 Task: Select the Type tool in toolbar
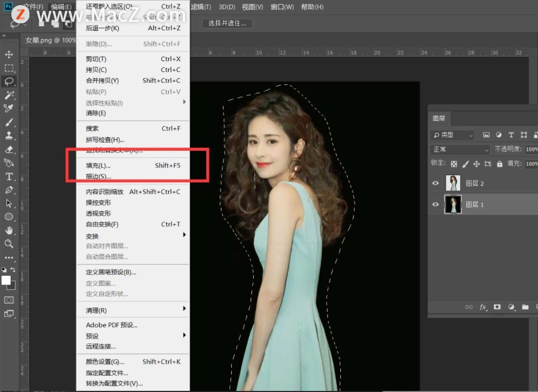coord(9,176)
